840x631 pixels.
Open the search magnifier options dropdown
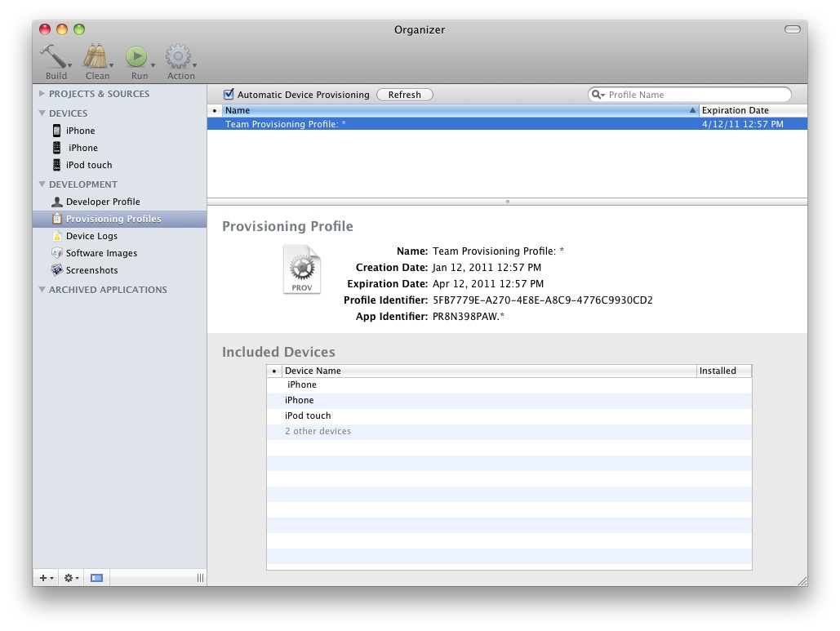point(598,95)
